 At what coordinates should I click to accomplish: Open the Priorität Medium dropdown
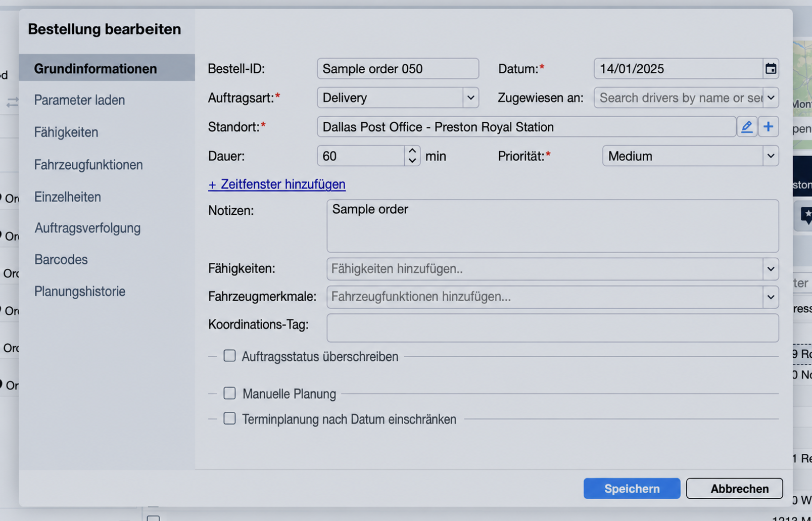[x=771, y=156]
